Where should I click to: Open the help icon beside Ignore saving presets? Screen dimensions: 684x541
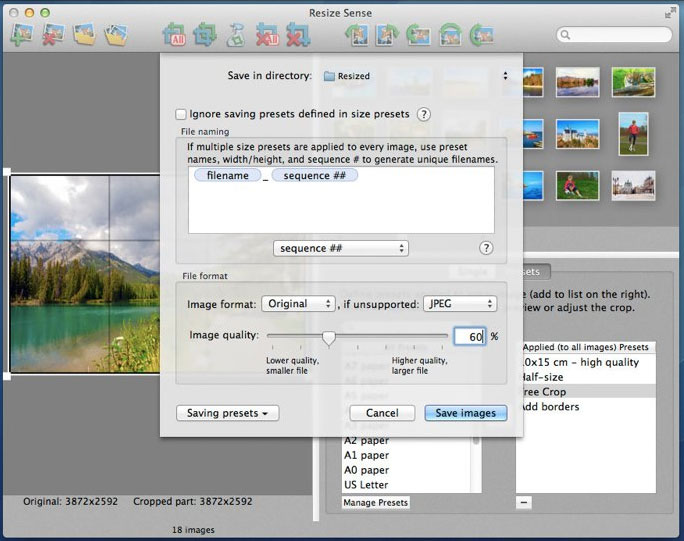424,114
